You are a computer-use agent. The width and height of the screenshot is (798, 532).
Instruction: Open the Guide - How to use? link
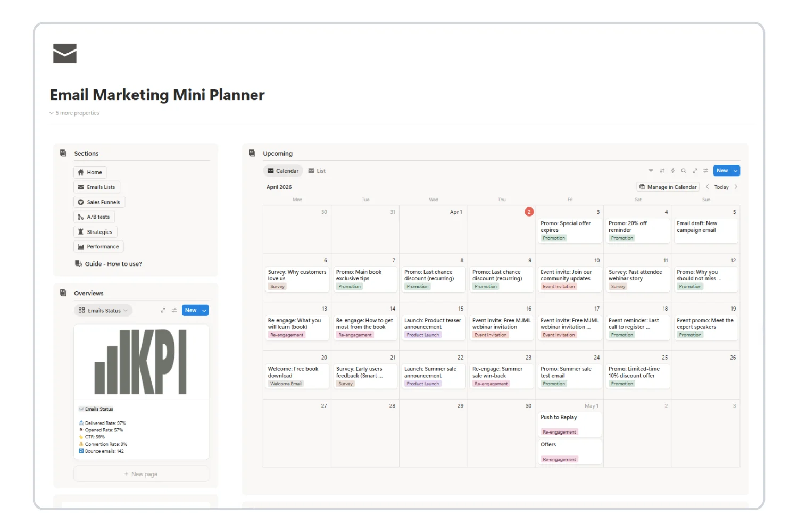[113, 263]
